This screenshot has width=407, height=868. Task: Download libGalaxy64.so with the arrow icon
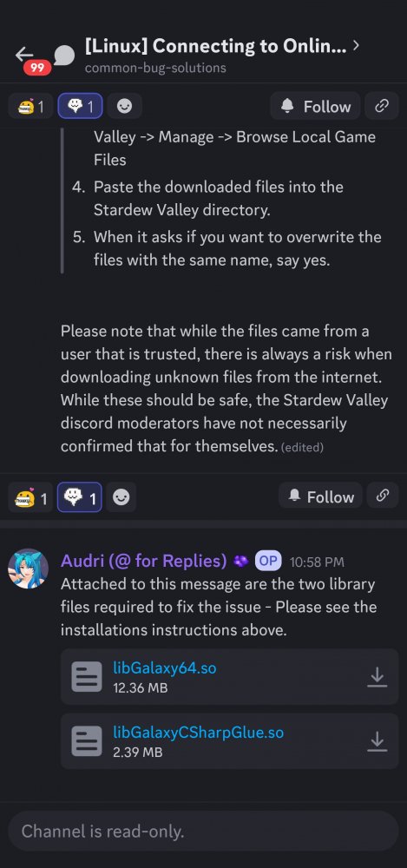(377, 676)
